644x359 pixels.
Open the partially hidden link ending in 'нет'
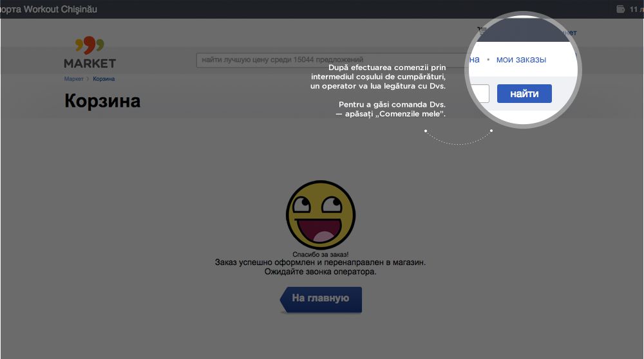(x=569, y=32)
